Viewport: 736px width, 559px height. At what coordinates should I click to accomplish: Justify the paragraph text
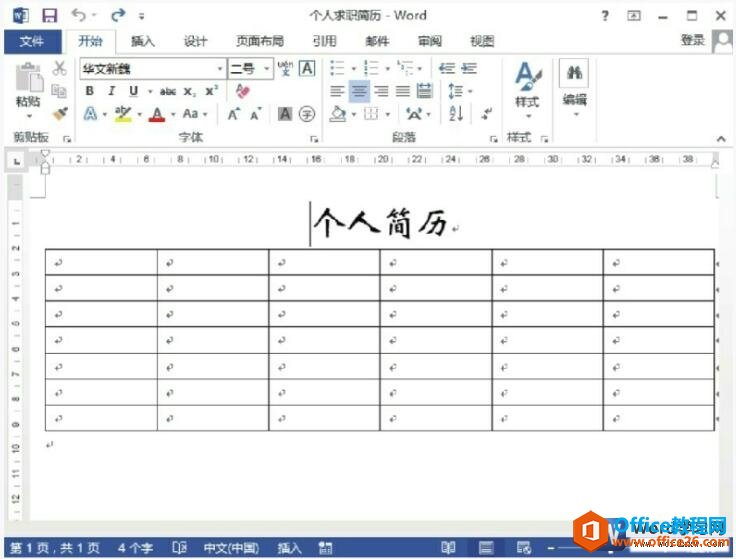(x=403, y=91)
